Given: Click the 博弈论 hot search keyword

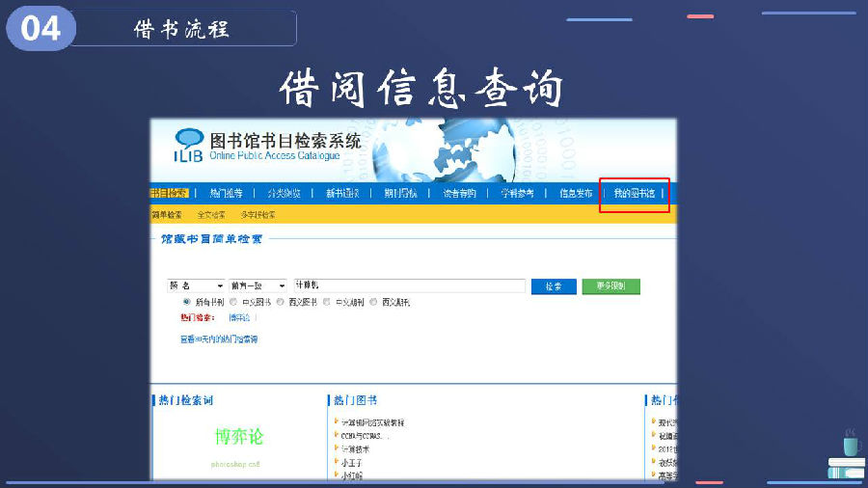Looking at the screenshot, I should tap(238, 437).
